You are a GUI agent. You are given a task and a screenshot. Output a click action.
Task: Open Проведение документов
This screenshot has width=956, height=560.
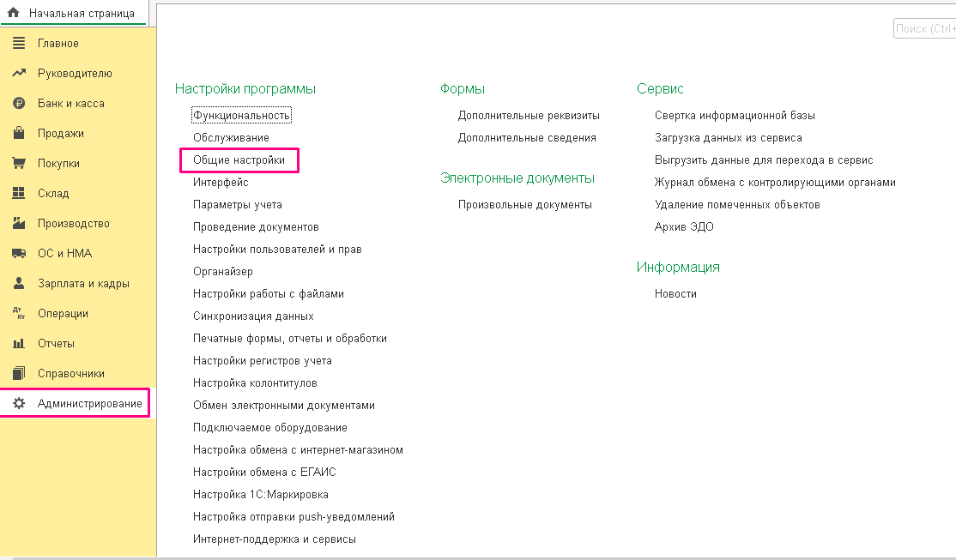coord(256,226)
